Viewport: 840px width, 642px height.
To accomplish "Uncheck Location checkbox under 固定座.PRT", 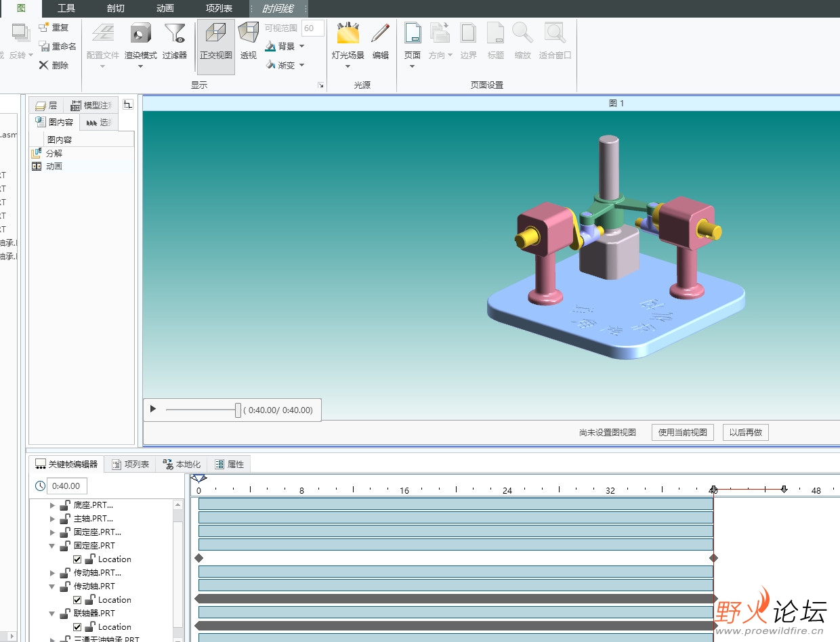I will coord(77,559).
